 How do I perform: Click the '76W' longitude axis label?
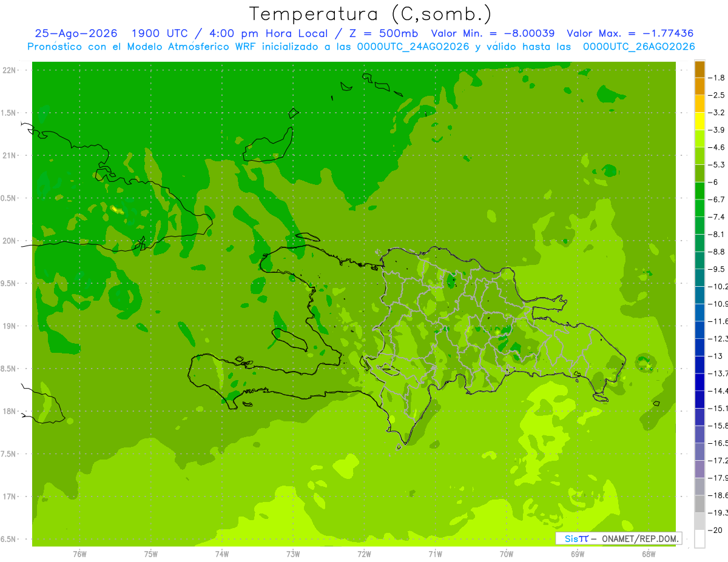click(79, 554)
